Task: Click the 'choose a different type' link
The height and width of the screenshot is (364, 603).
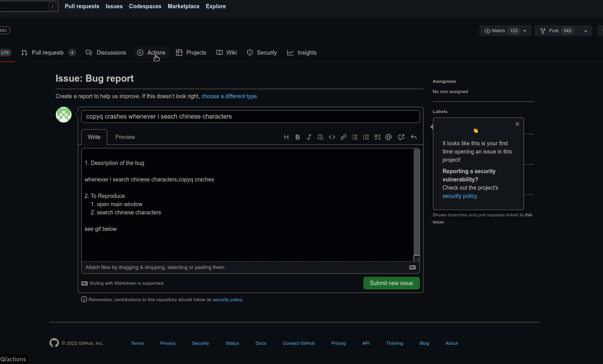Action: pyautogui.click(x=229, y=96)
